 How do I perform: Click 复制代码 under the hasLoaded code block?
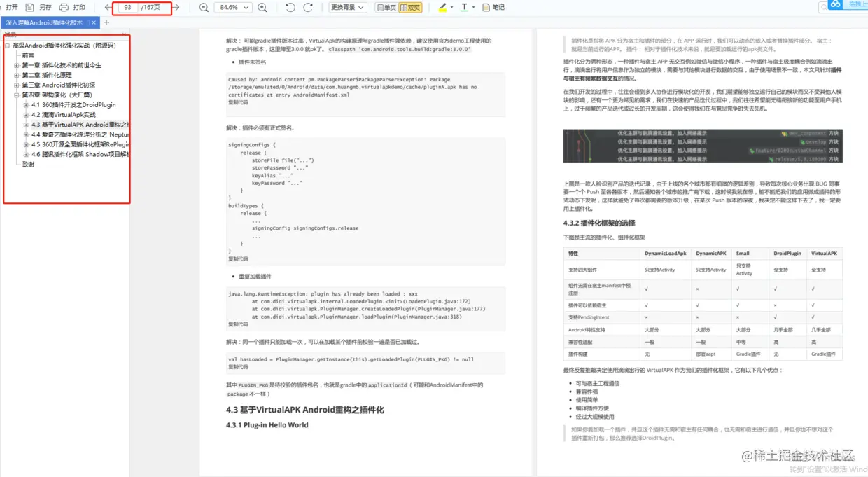point(238,367)
